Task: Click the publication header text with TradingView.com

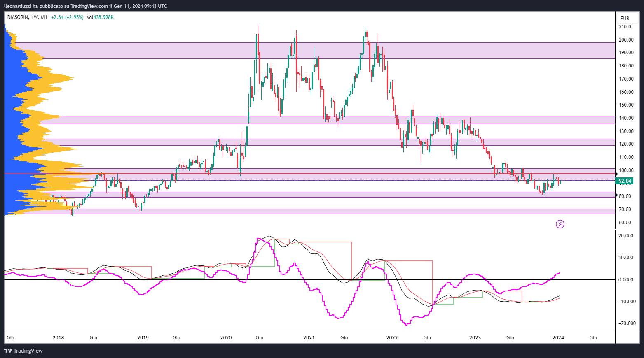Action: (86, 6)
